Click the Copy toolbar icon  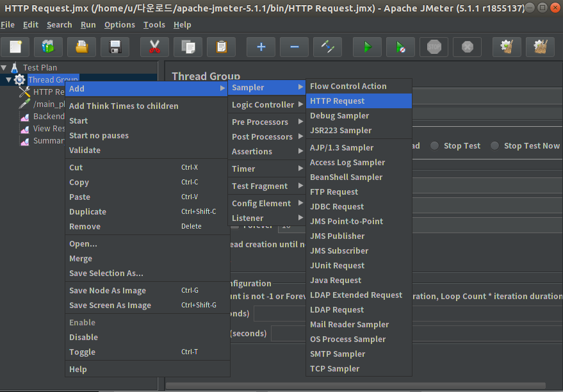pos(188,47)
